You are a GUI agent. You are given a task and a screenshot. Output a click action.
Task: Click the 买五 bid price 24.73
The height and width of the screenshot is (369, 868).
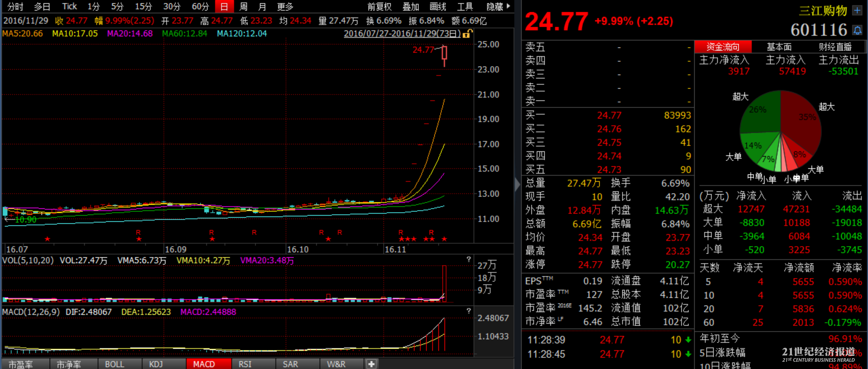pos(609,170)
